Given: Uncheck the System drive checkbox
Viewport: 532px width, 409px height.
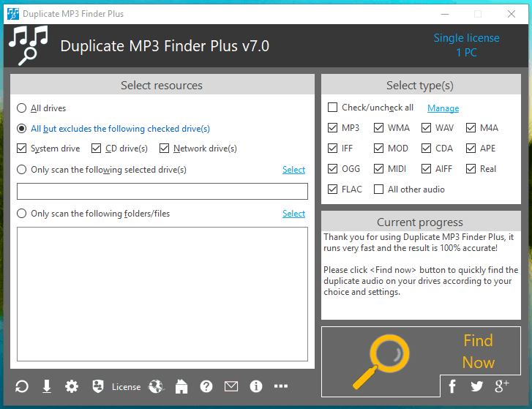Looking at the screenshot, I should (x=22, y=149).
